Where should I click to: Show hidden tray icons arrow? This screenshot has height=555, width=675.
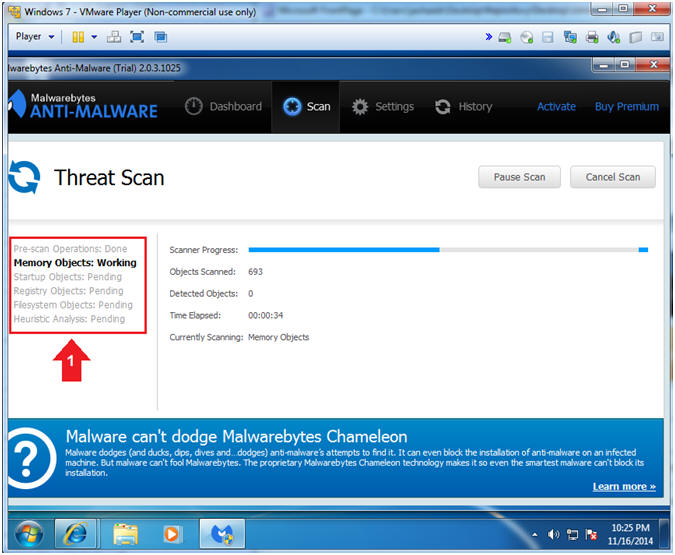535,535
